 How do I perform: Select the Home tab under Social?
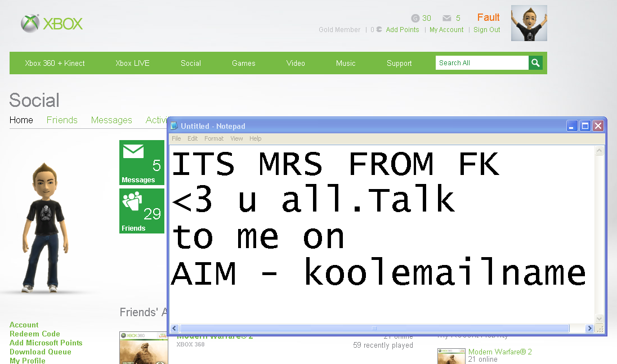click(21, 120)
